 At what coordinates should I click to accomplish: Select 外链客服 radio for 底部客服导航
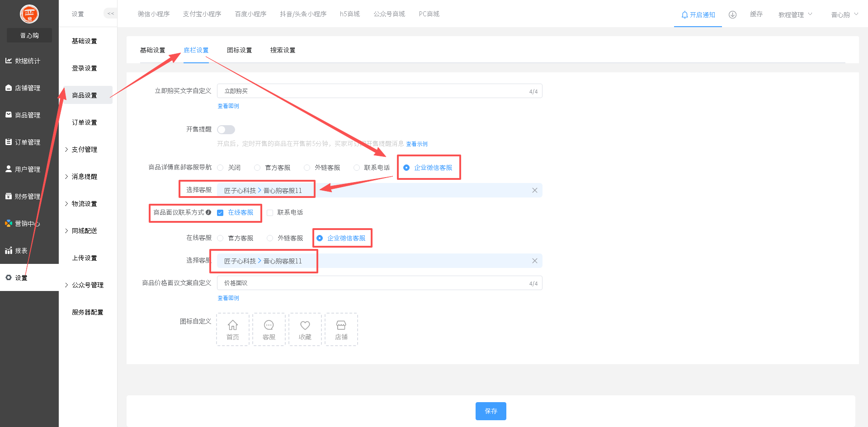point(307,168)
